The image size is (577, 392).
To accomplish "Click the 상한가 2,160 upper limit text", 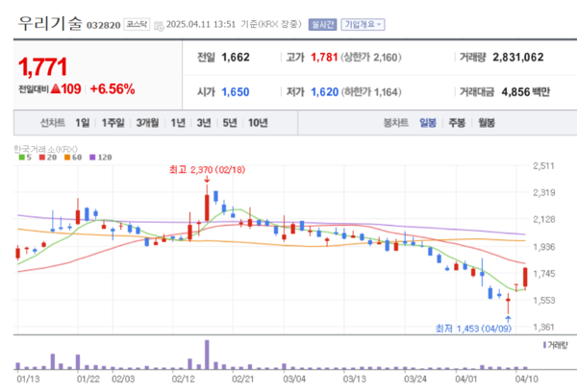I will 371,58.
